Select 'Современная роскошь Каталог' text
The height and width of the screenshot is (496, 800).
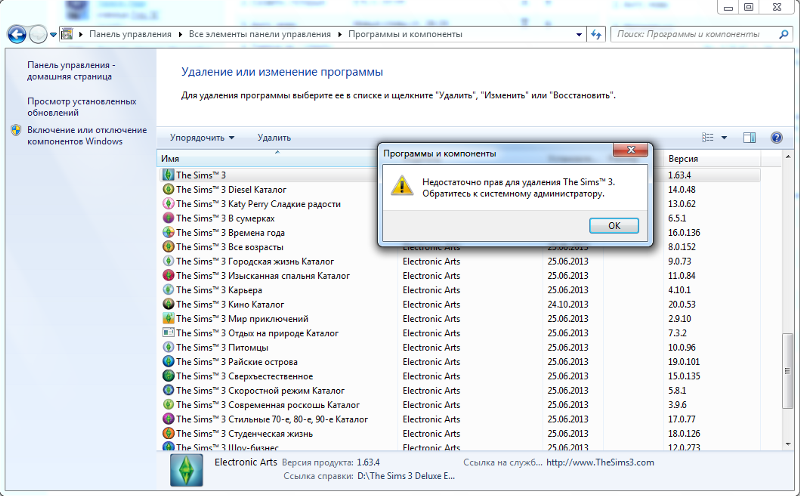click(x=268, y=405)
